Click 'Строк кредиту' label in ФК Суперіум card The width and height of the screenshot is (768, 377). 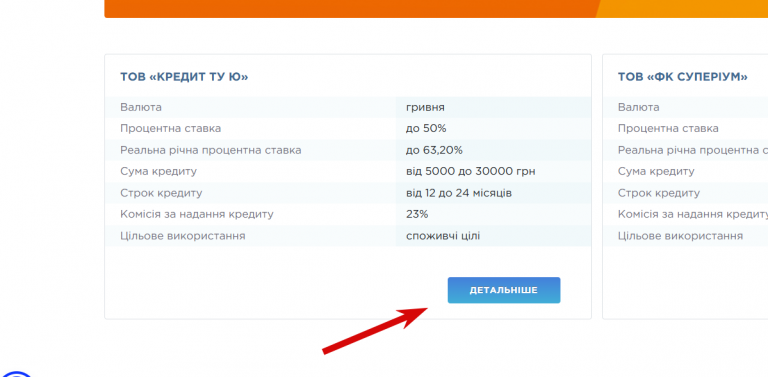pos(659,193)
